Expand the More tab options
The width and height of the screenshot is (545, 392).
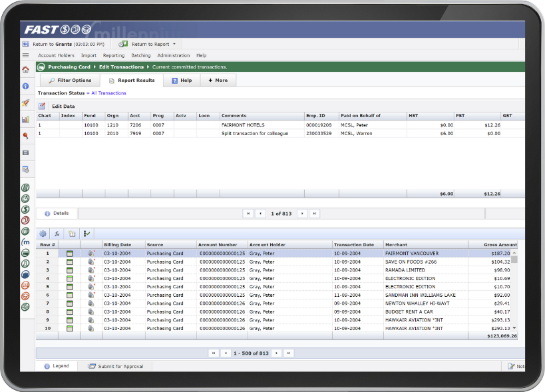tap(218, 80)
